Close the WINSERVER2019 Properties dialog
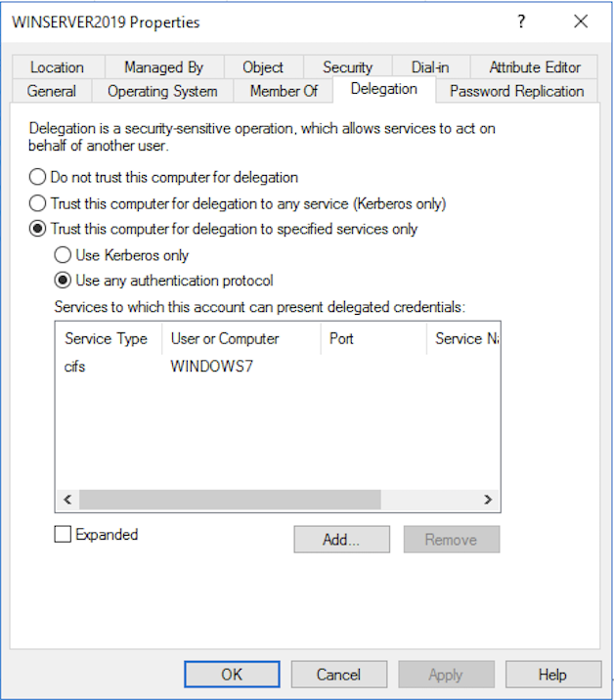614x700 pixels. [581, 22]
